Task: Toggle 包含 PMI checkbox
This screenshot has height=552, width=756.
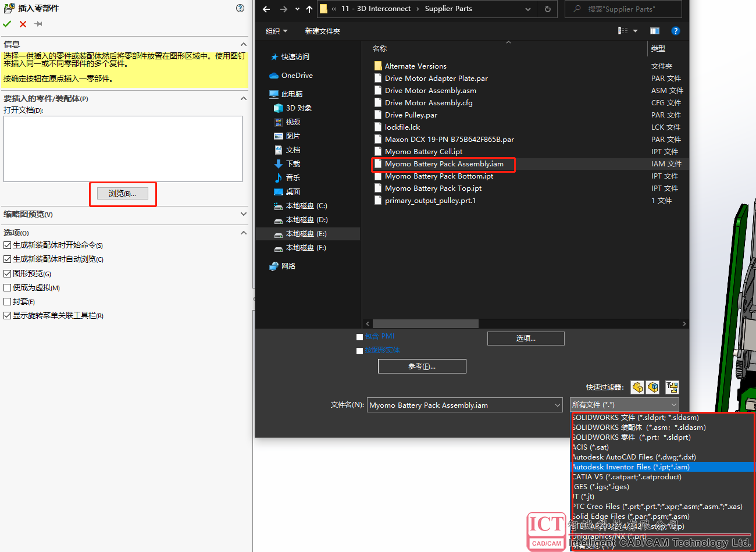Action: tap(359, 337)
